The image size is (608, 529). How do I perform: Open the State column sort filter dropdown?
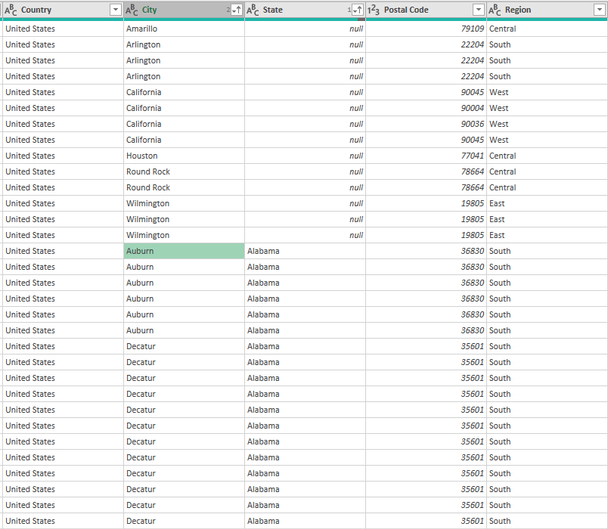coord(357,10)
